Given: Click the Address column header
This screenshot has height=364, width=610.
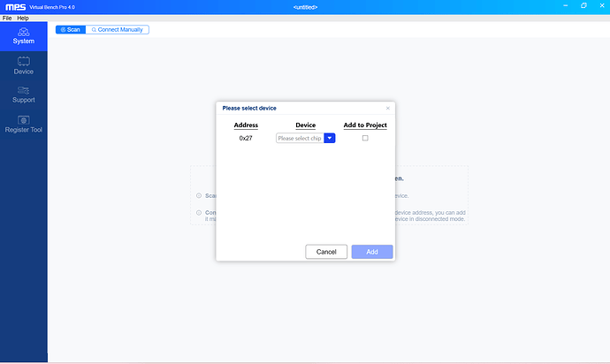Looking at the screenshot, I should 246,125.
